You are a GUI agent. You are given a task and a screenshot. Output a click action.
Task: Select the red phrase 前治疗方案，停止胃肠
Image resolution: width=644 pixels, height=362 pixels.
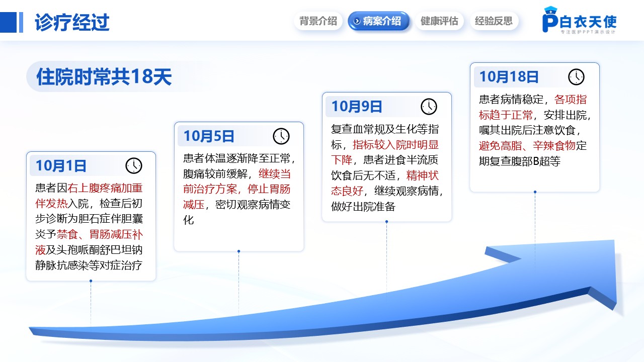(x=236, y=190)
